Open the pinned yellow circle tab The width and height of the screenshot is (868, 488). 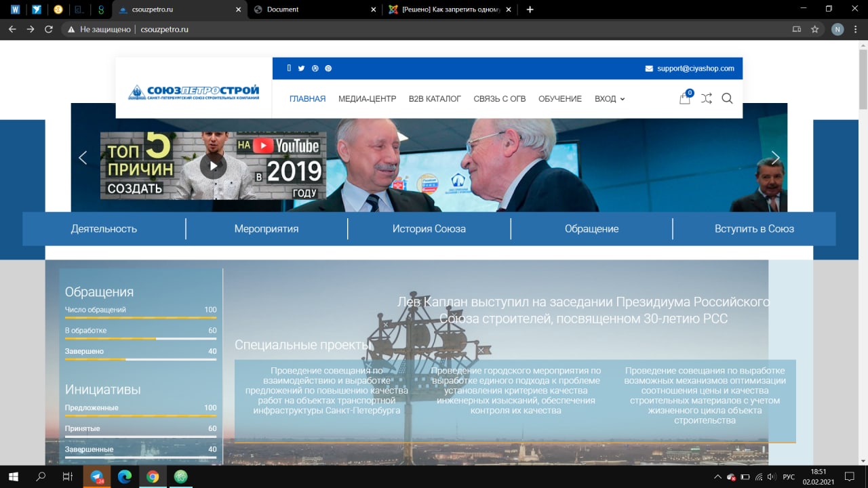tap(58, 9)
